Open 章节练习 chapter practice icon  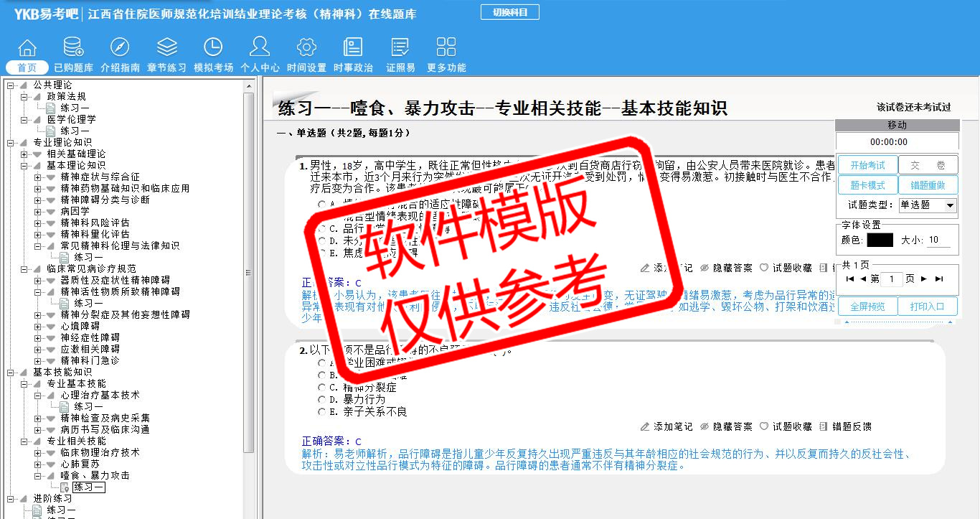166,48
